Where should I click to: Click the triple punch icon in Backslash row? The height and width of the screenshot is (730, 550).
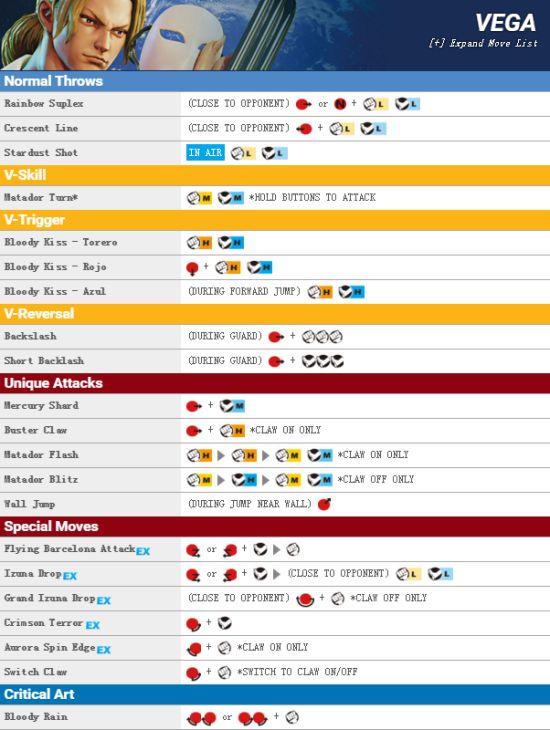coord(322,336)
